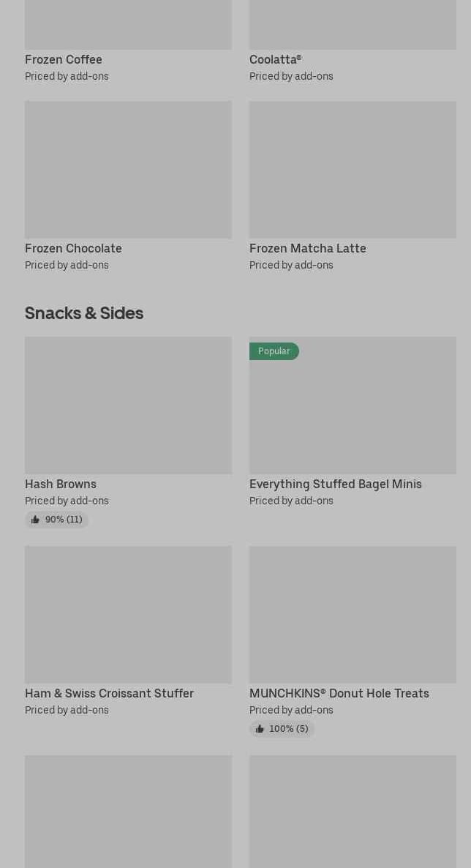The height and width of the screenshot is (868, 471).
Task: Open the Ham & Swiss Croissant Stuffer image
Action: coord(128,614)
